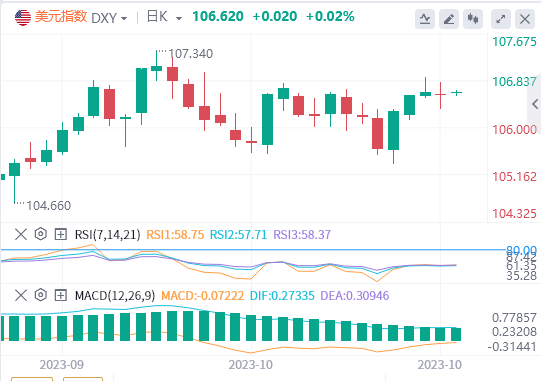The image size is (541, 381).
Task: Click the 美元指数 symbol name
Action: click(61, 17)
